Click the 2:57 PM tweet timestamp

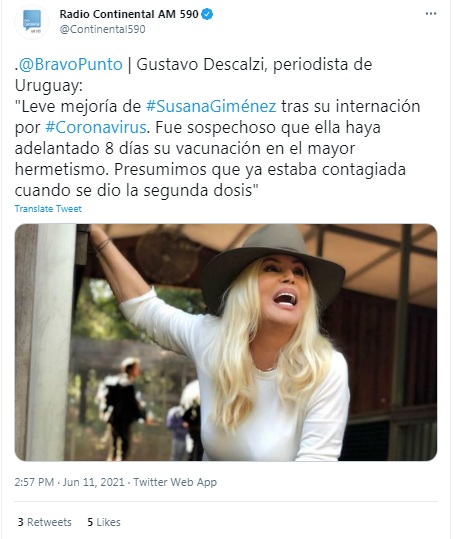[x=34, y=482]
